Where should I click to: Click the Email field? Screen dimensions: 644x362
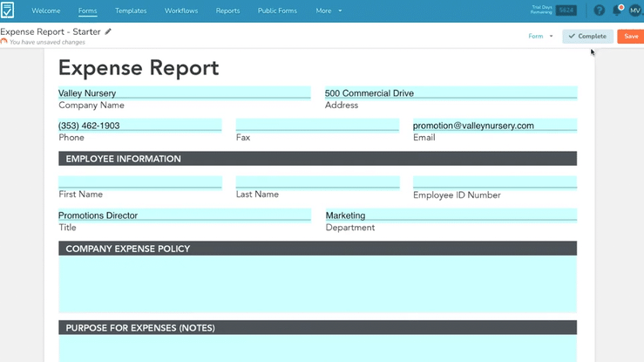[495, 126]
